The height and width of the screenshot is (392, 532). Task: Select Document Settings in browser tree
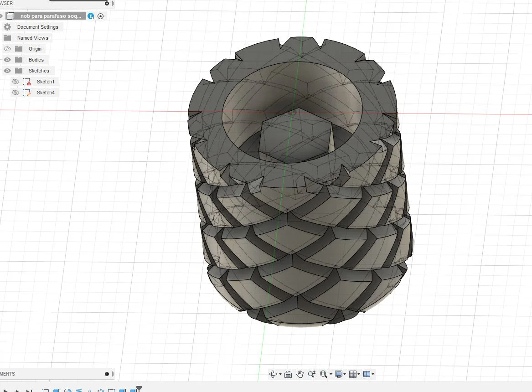pos(37,27)
